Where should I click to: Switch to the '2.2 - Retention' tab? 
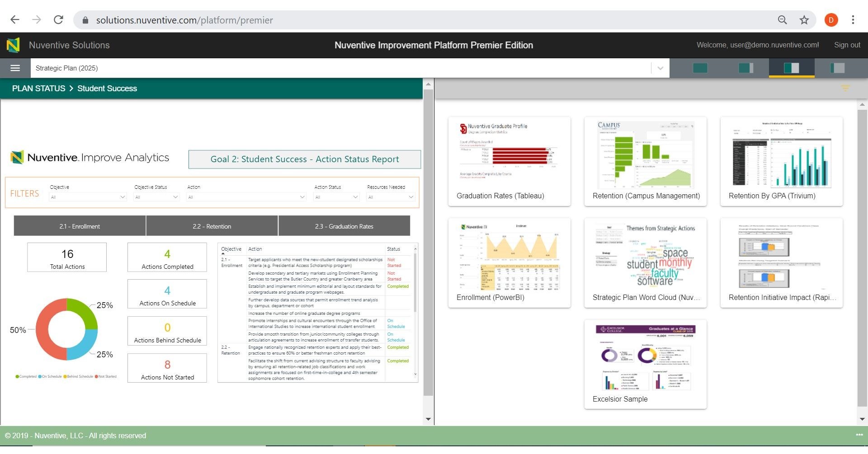pyautogui.click(x=212, y=226)
